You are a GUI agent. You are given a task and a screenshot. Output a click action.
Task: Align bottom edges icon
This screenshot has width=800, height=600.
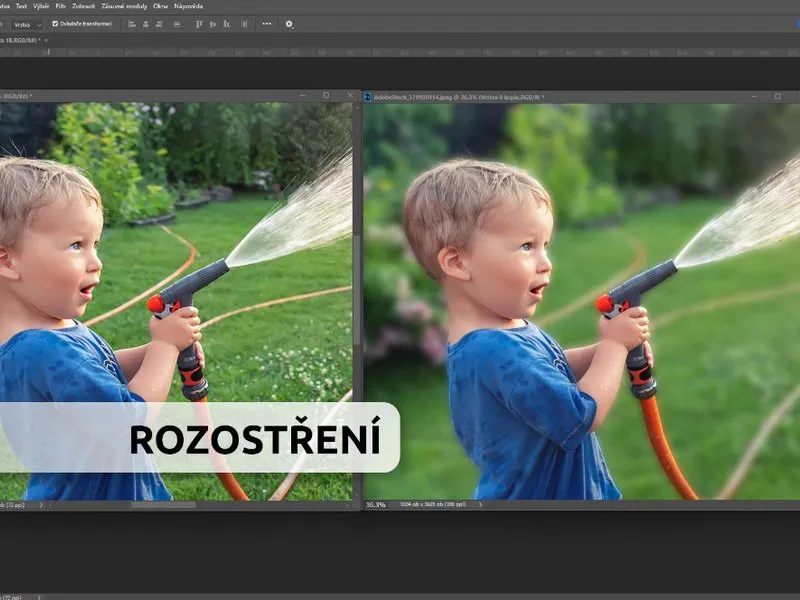(227, 24)
